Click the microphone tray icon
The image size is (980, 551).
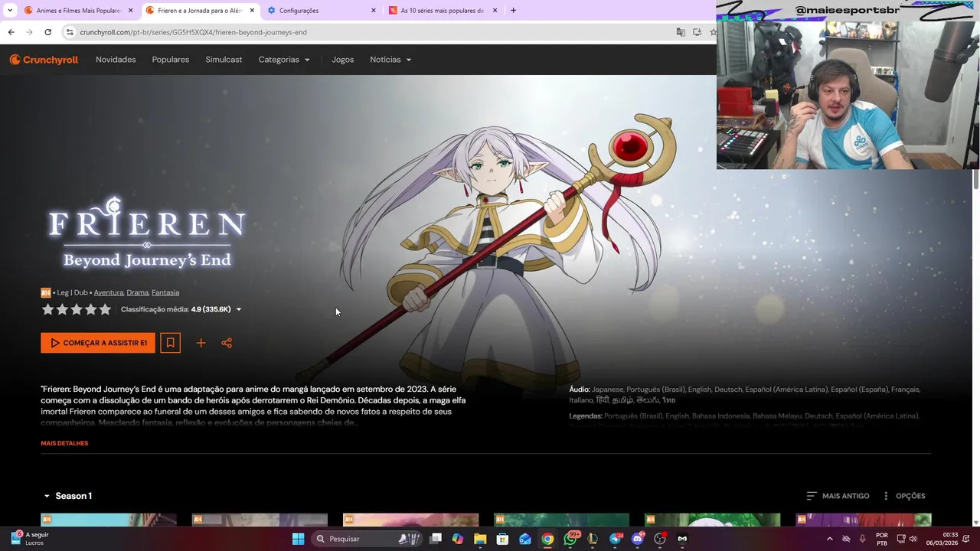863,539
